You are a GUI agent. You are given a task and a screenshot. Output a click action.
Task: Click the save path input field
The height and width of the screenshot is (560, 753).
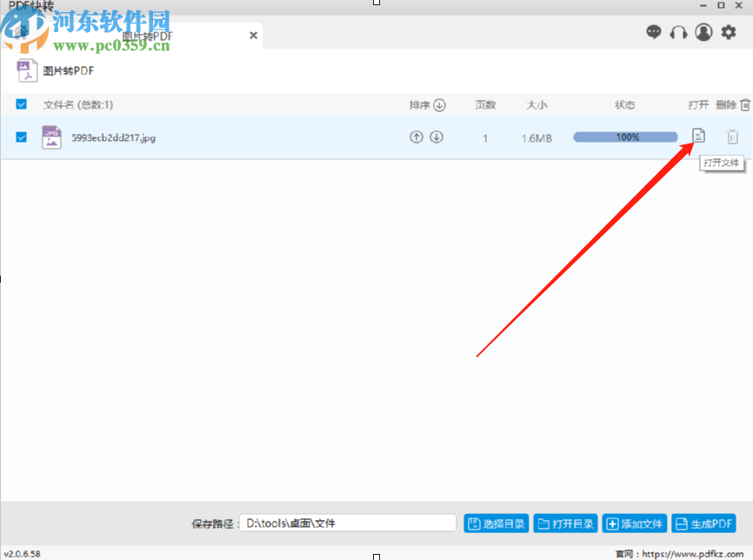pos(348,523)
